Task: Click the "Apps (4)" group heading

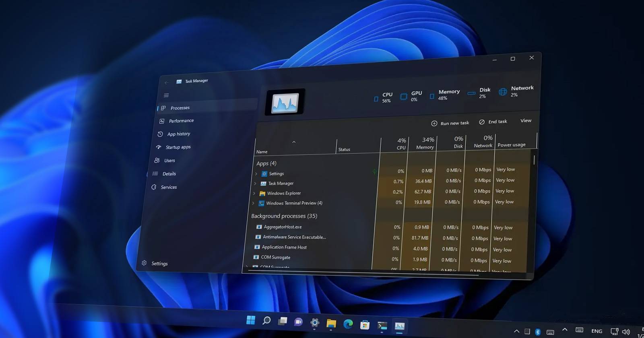Action: [266, 163]
